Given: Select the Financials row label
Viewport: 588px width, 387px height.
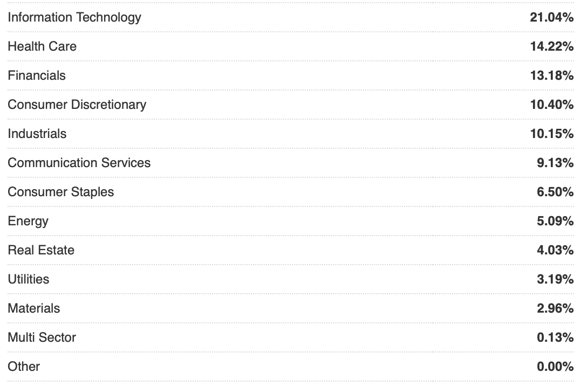Looking at the screenshot, I should pyautogui.click(x=37, y=75).
